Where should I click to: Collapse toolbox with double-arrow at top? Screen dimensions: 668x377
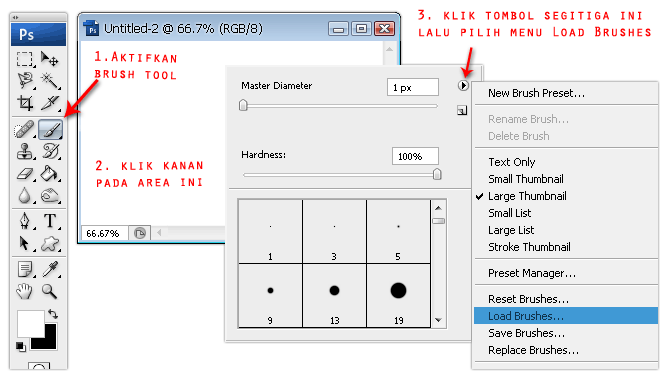coord(15,17)
